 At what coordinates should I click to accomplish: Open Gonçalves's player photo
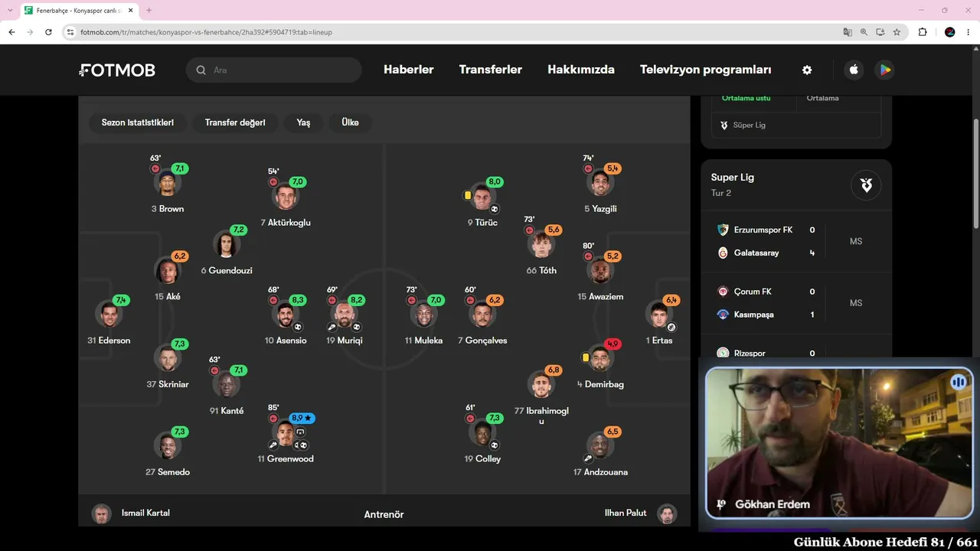[482, 315]
